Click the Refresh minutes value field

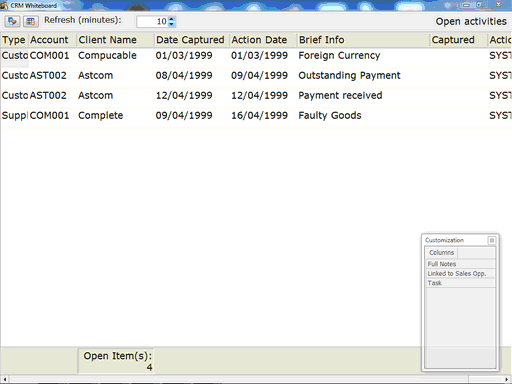click(x=152, y=22)
